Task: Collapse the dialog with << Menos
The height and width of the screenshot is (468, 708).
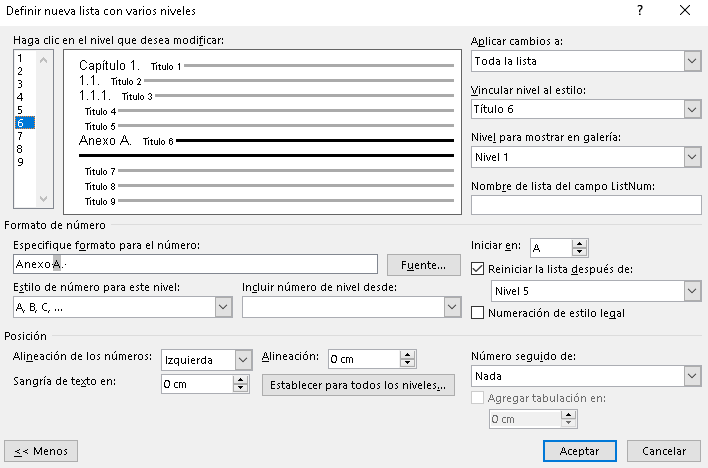Action: coord(41,451)
